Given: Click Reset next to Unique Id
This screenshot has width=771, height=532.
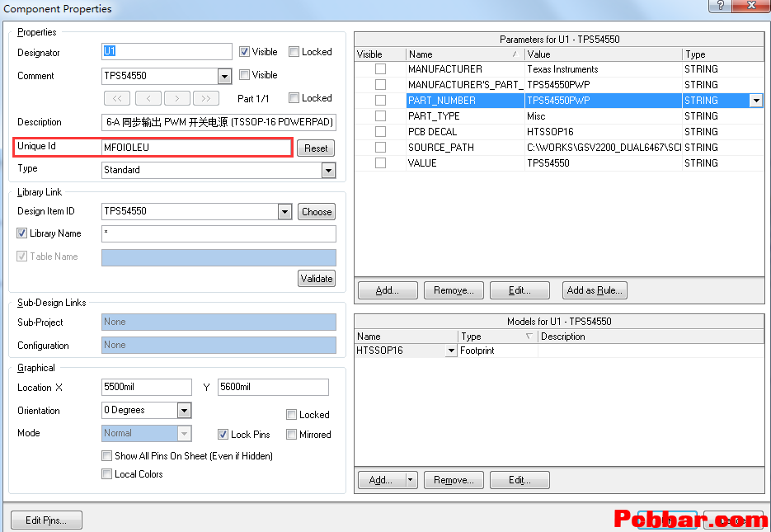Looking at the screenshot, I should pos(316,148).
